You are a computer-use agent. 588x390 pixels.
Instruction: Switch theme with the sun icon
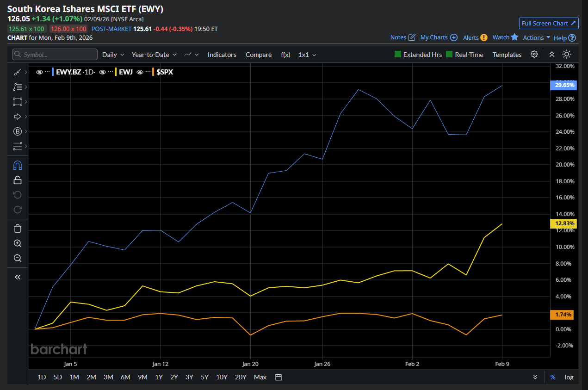[x=566, y=54]
